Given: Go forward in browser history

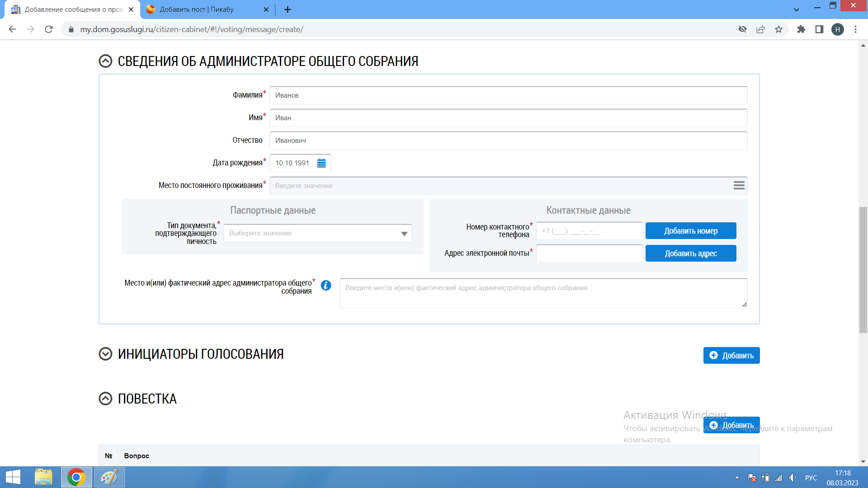Looking at the screenshot, I should click(x=30, y=29).
